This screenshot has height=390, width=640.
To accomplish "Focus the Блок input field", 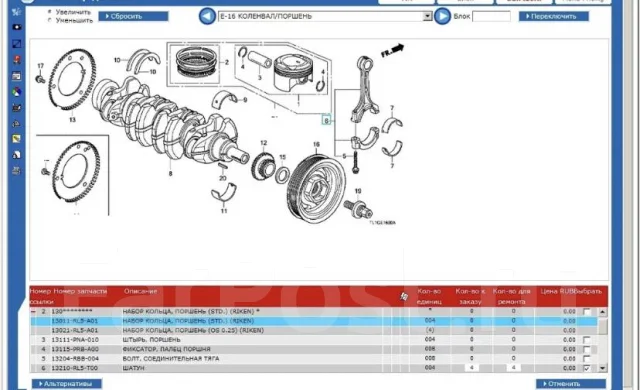I will point(491,16).
